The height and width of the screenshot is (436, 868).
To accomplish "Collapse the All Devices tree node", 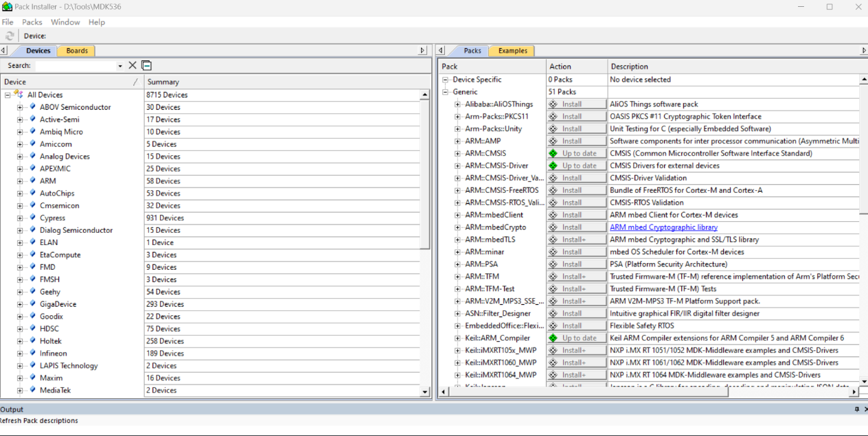I will pos(8,95).
